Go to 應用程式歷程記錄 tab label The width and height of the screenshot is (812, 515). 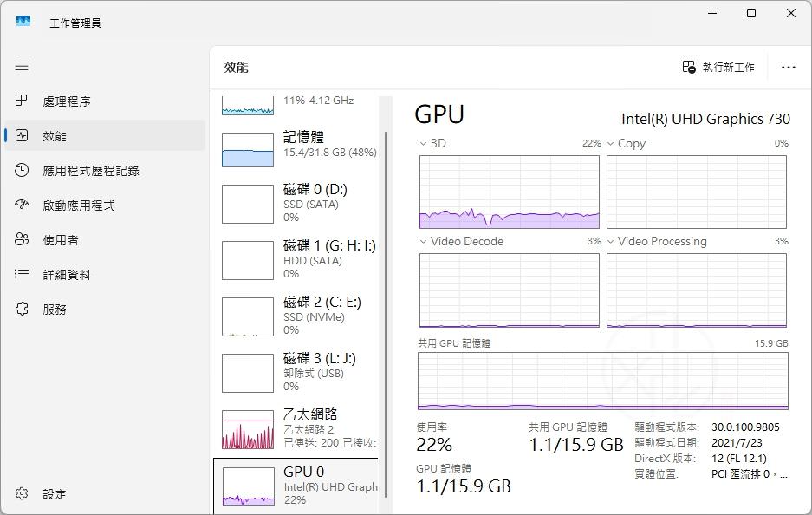[x=91, y=171]
